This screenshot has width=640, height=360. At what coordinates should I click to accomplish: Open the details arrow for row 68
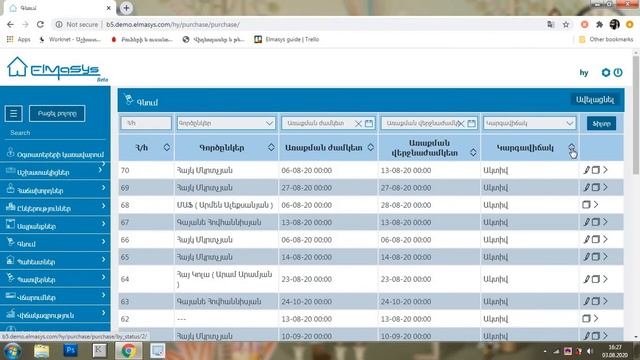pos(596,204)
